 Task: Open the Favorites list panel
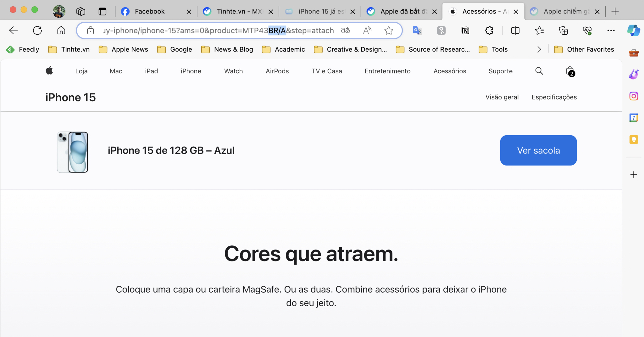[x=539, y=31]
